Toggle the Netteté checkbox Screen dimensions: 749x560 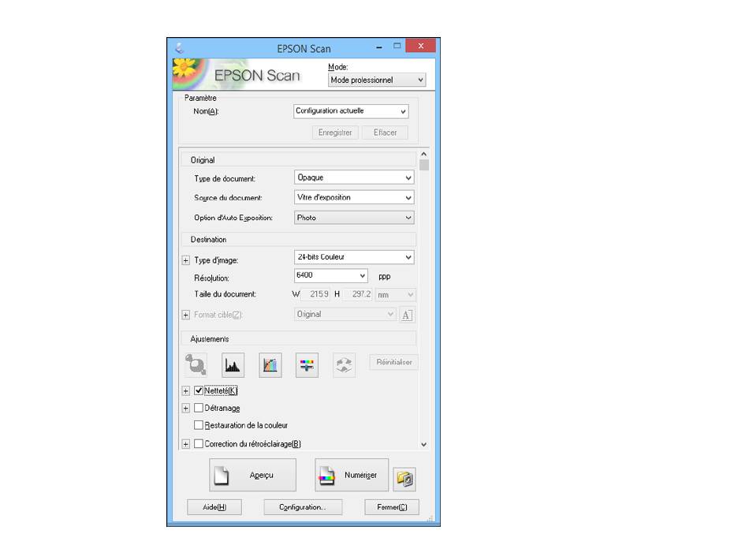pos(199,390)
